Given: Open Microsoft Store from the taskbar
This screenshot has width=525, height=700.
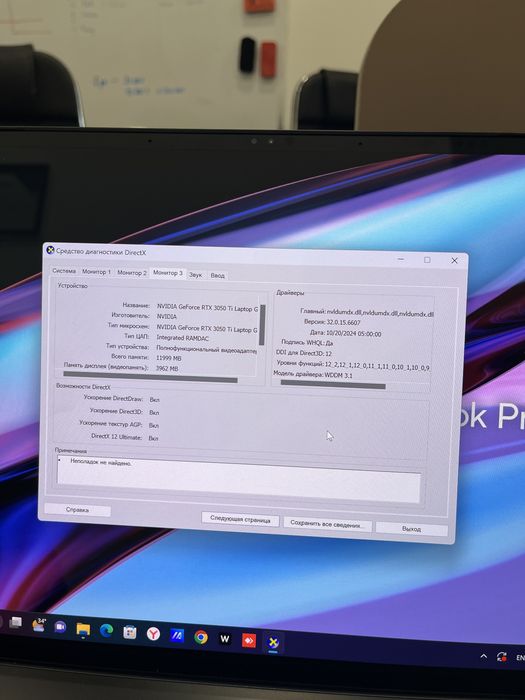Looking at the screenshot, I should tap(129, 632).
